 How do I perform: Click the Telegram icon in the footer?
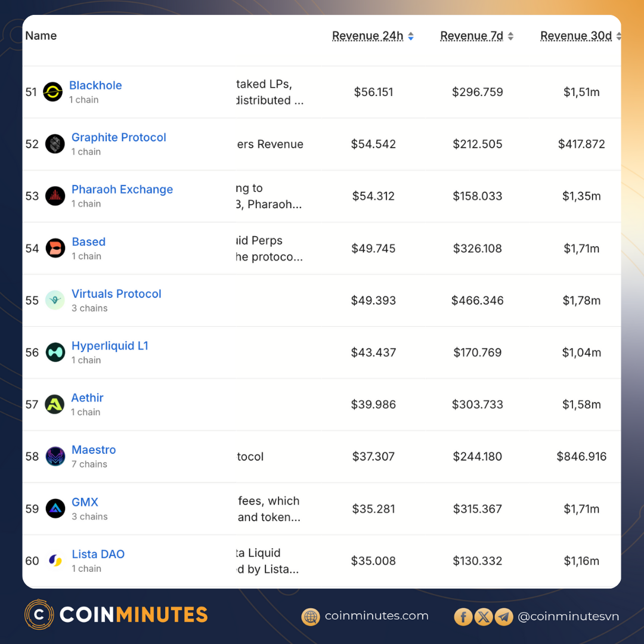click(x=504, y=617)
